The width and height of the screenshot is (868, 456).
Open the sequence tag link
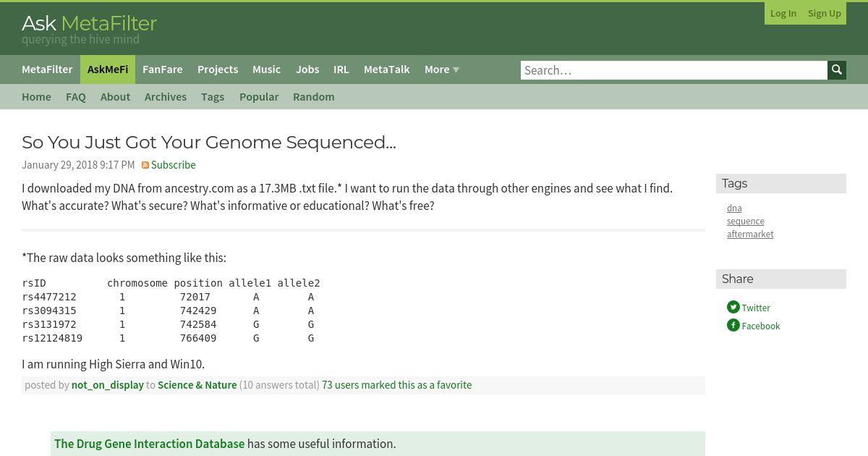point(746,221)
